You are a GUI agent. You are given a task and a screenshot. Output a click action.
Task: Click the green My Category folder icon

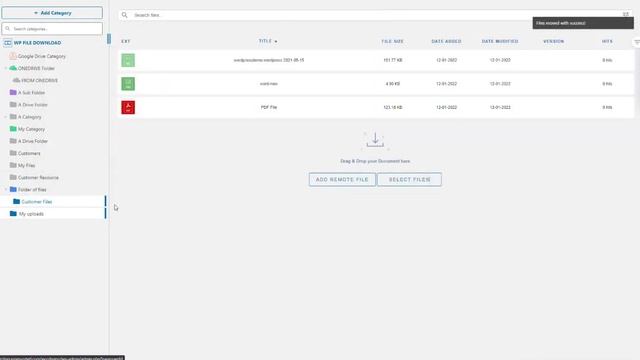[13, 129]
